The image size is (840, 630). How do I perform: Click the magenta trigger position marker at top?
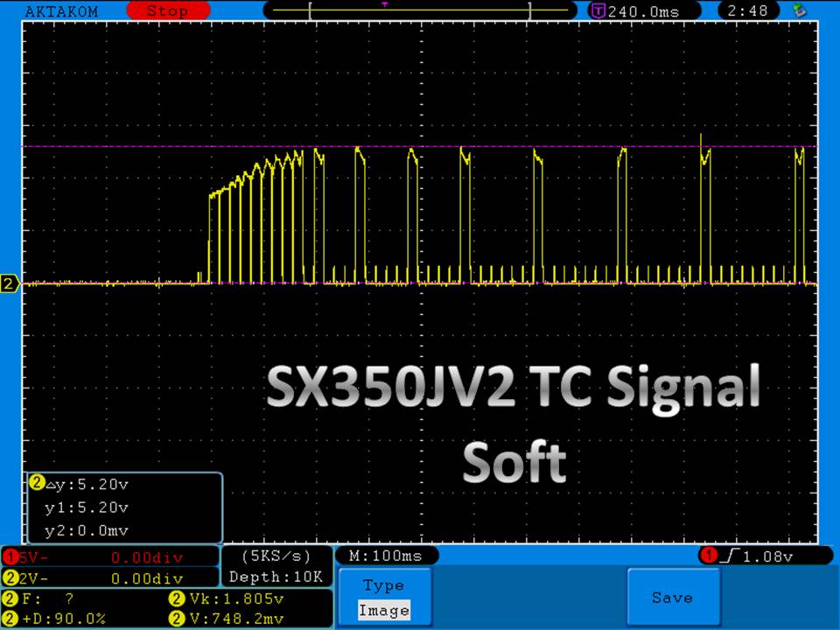click(x=384, y=4)
